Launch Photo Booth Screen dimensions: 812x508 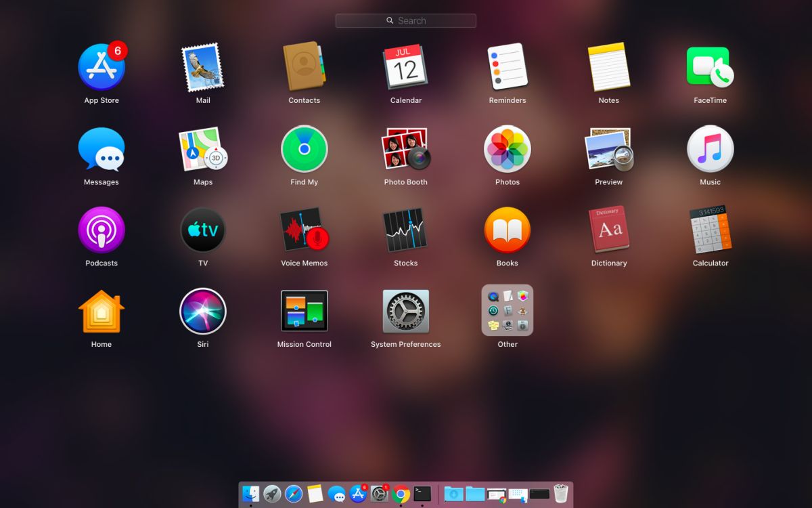[x=405, y=148]
